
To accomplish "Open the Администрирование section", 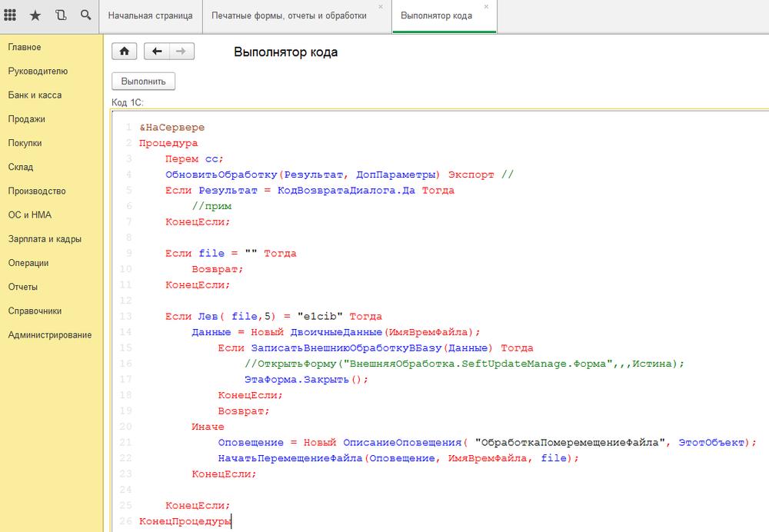I will coord(49,335).
